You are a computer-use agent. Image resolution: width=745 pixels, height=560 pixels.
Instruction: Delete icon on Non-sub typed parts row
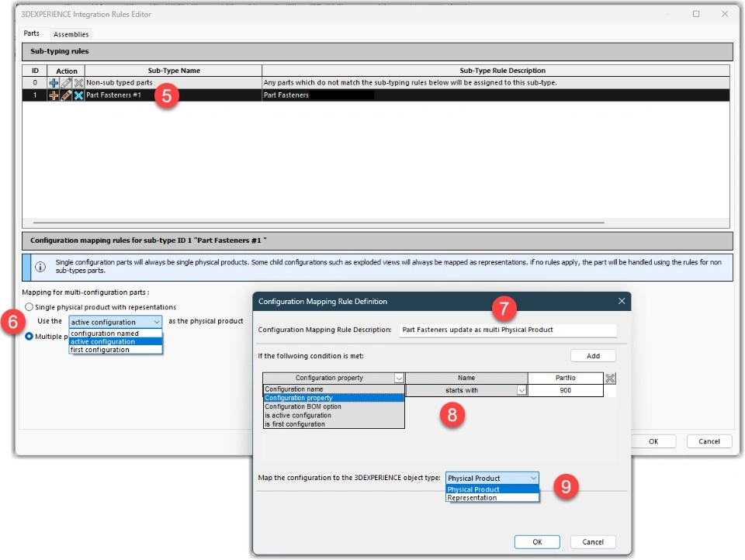78,83
